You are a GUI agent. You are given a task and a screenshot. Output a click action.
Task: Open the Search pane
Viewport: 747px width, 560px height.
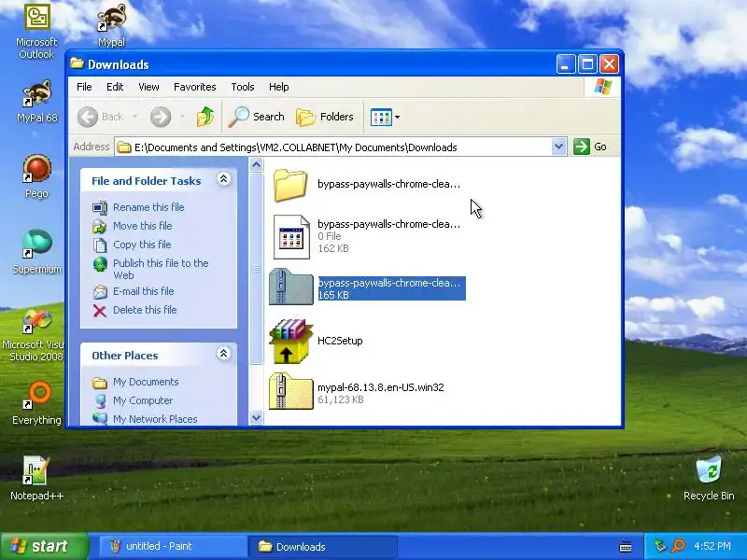pyautogui.click(x=256, y=117)
